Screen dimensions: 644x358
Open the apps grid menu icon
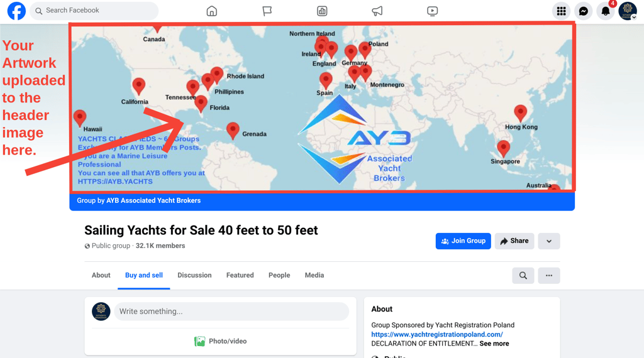click(561, 11)
